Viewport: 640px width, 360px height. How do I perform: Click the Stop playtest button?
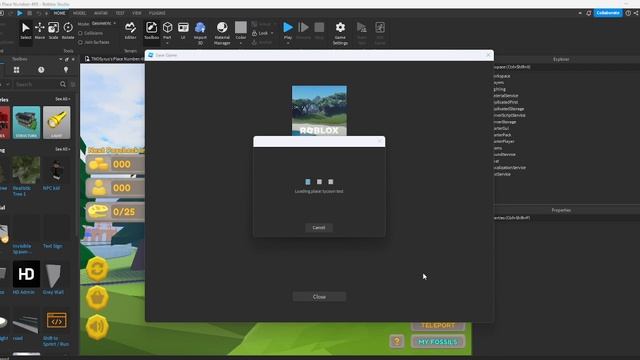click(x=319, y=31)
